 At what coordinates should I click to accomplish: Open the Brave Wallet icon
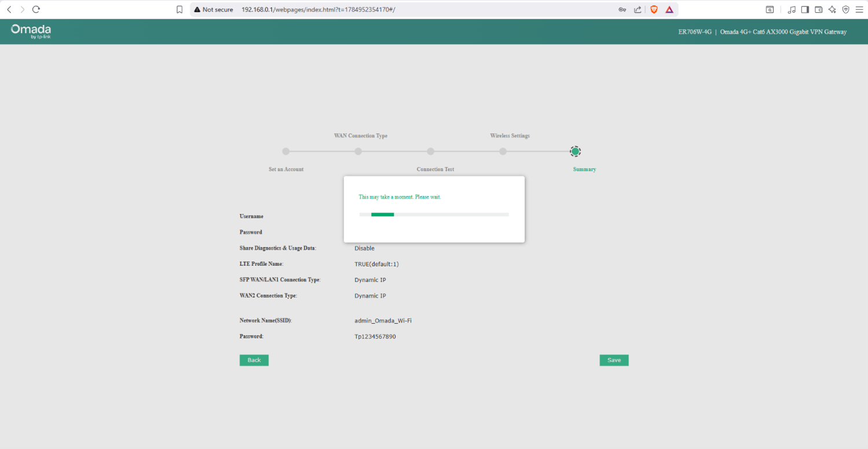point(819,9)
